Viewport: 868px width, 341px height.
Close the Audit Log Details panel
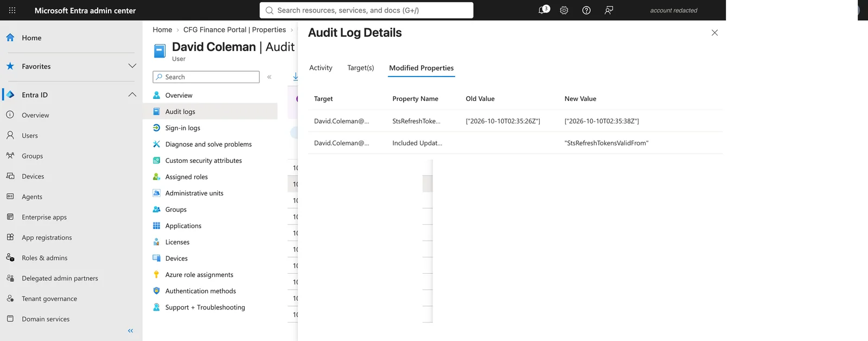(x=714, y=33)
